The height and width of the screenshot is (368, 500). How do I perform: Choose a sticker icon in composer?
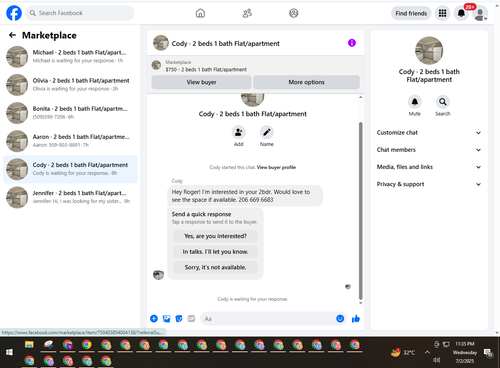[x=179, y=319]
